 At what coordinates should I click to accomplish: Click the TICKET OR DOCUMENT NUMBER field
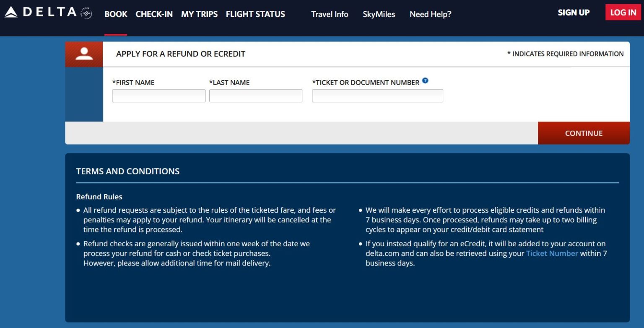[x=377, y=96]
